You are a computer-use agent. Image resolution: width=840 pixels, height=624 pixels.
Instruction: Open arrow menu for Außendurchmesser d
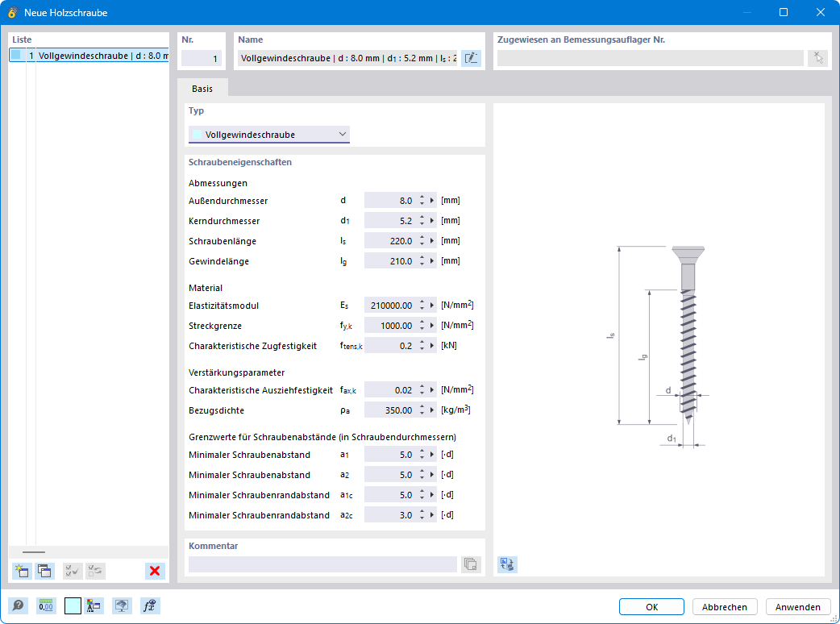point(432,200)
